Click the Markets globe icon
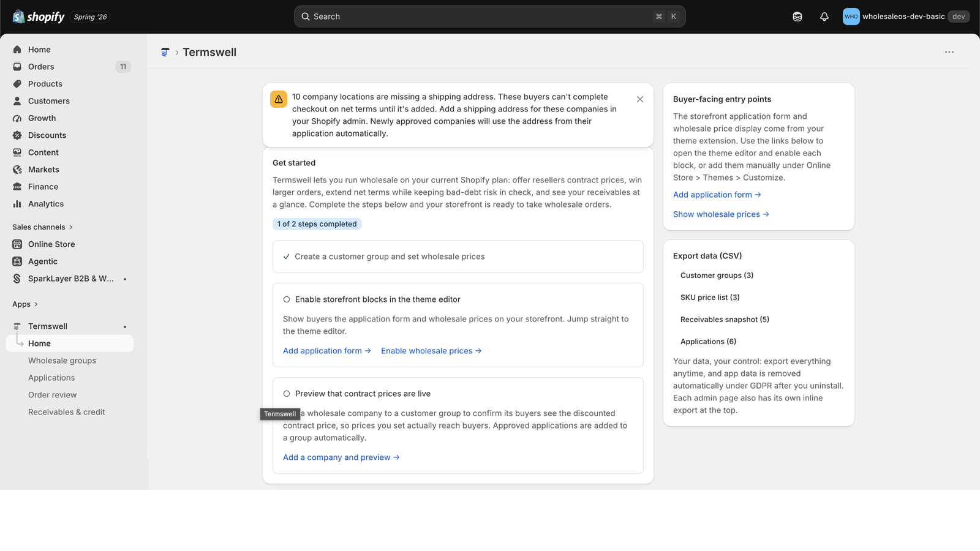 click(x=17, y=170)
